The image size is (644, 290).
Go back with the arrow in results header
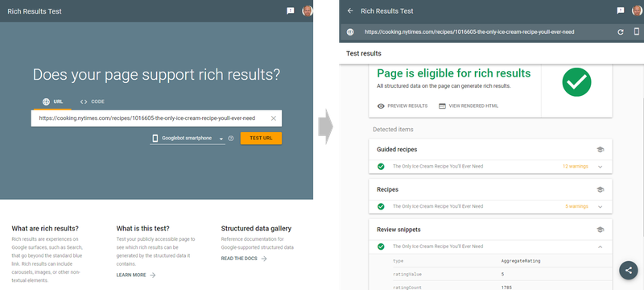point(350,11)
